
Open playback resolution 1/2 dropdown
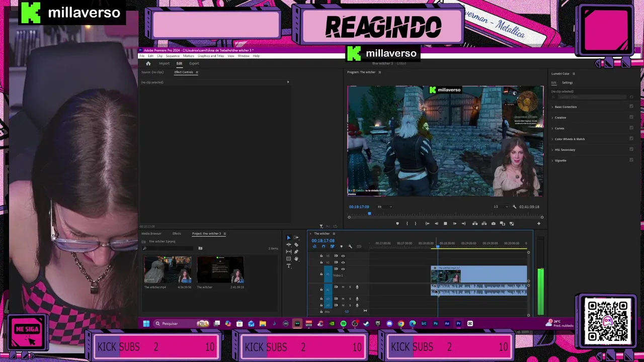501,207
